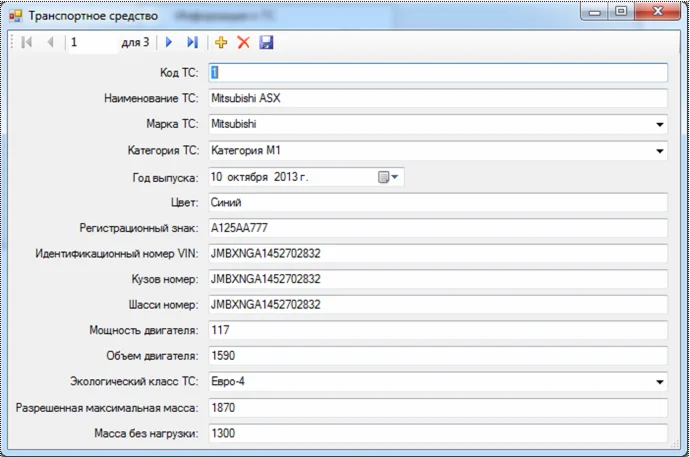This screenshot has width=690, height=457.
Task: Click the Масса без нагрузки field
Action: (x=437, y=434)
